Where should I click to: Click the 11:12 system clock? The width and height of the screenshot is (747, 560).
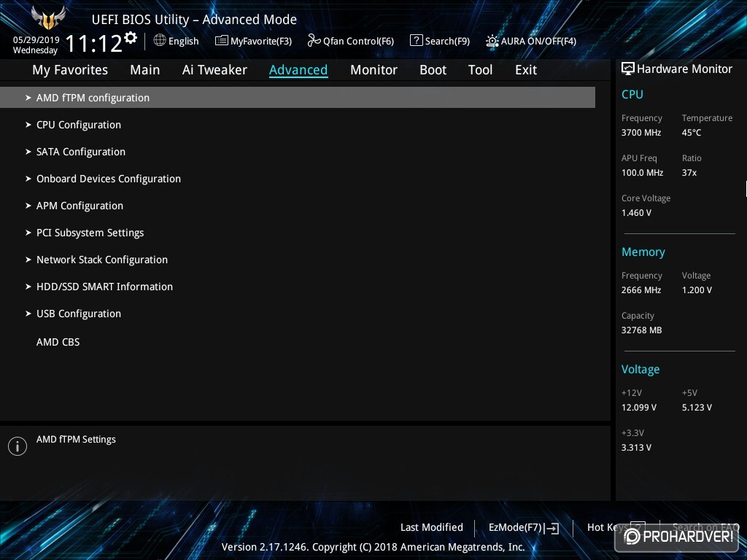93,44
